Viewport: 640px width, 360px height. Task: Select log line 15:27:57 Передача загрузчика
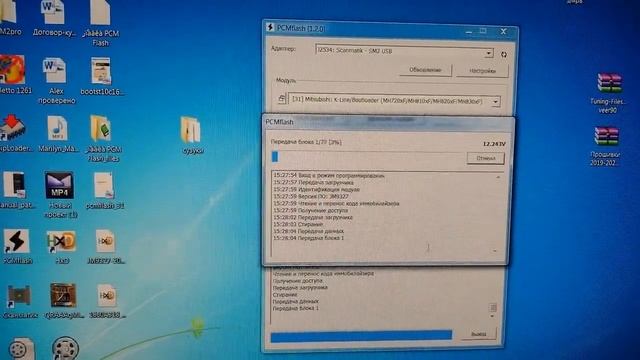pos(313,182)
